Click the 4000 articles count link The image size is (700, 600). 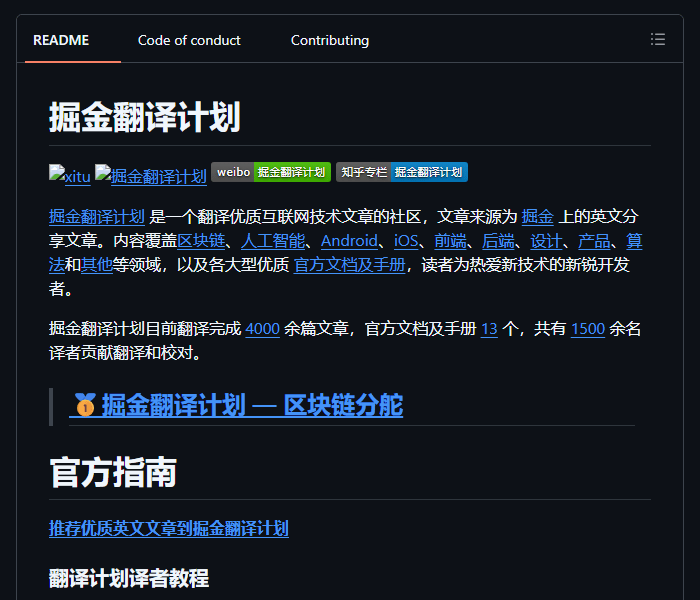[262, 329]
